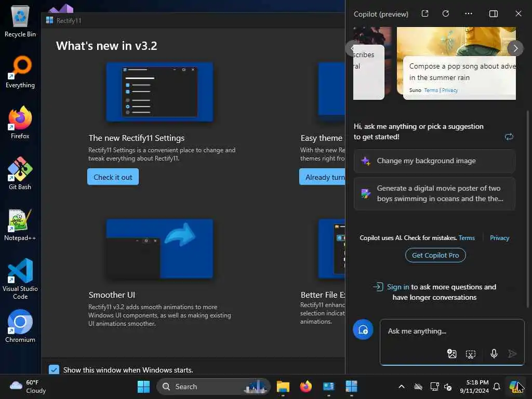This screenshot has width=532, height=399.
Task: Open the Windows Start menu
Action: pos(143,387)
